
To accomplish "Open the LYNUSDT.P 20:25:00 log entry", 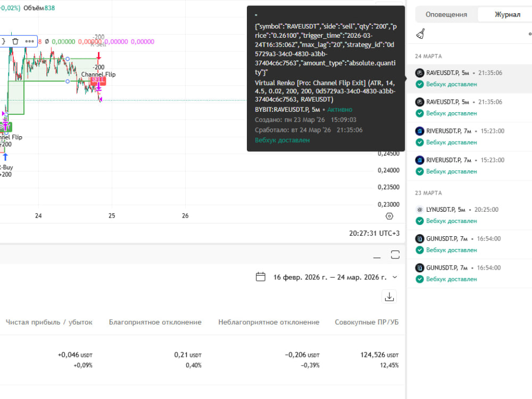I will coord(470,215).
